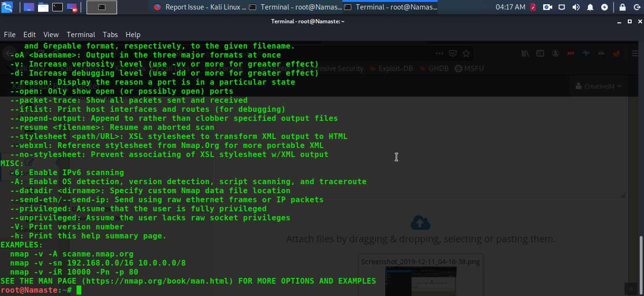Open the View menu in Terminal
This screenshot has height=296, width=644.
click(x=51, y=35)
